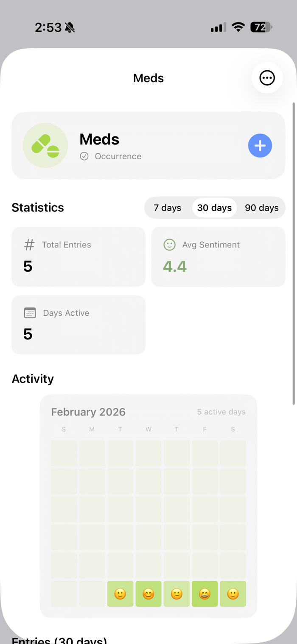Tap the confused emoji on Thursday
Image resolution: width=297 pixels, height=644 pixels.
(177, 594)
